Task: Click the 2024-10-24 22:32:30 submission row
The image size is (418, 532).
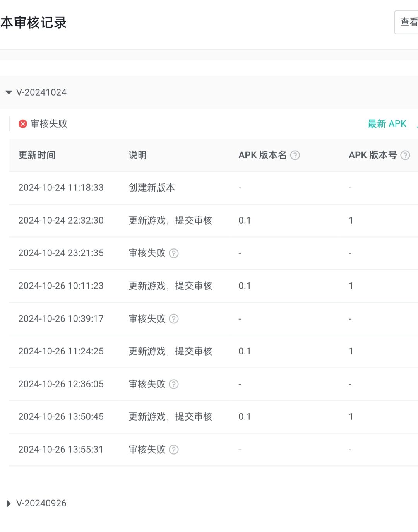Action: click(61, 221)
